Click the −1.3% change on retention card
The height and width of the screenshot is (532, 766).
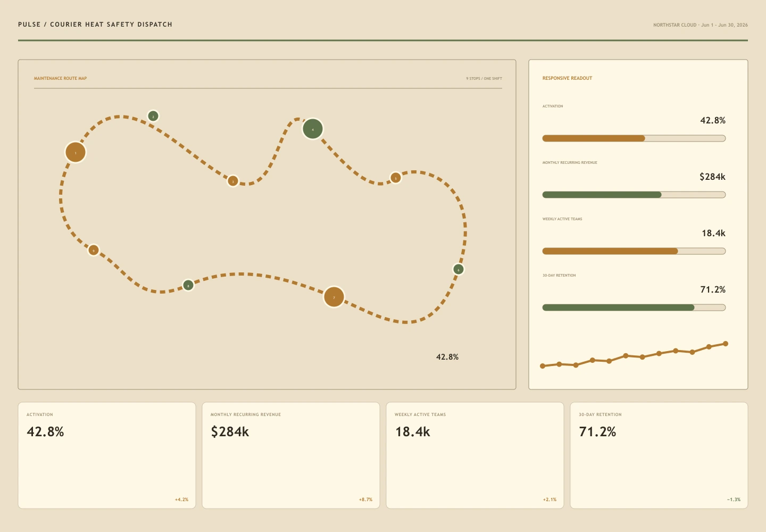point(734,500)
